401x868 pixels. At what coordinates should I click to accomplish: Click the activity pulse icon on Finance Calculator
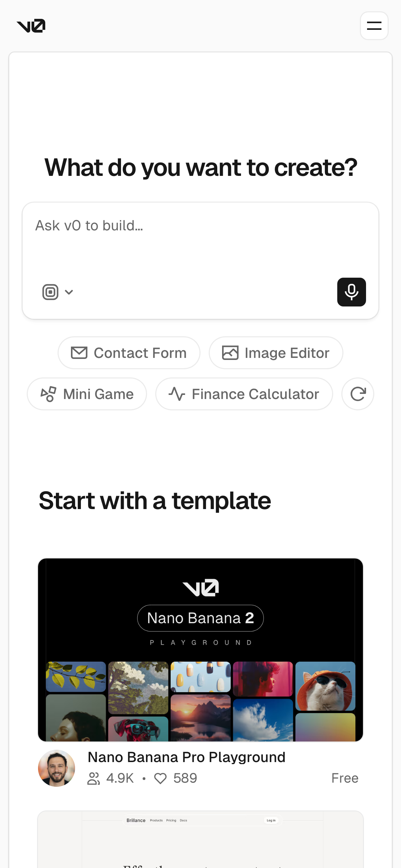(177, 394)
